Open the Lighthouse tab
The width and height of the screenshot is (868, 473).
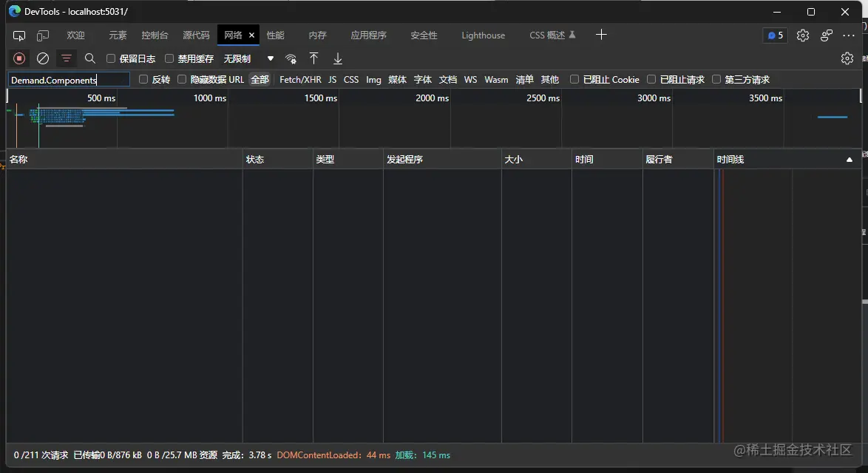click(484, 35)
